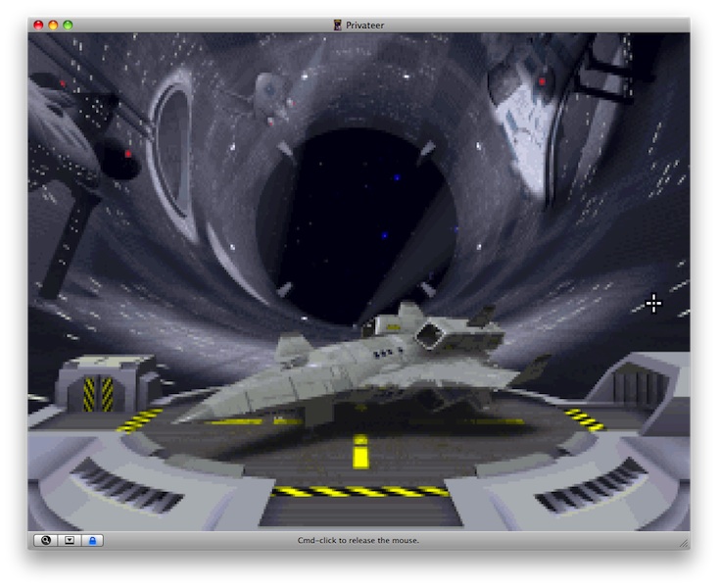Click the parked spaceship on landing pad
718x588 pixels.
pos(353,377)
